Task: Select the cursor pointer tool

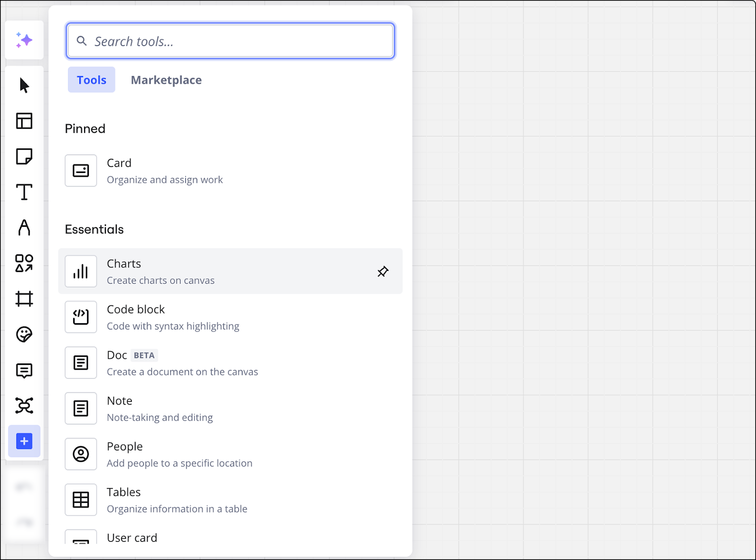Action: point(24,86)
